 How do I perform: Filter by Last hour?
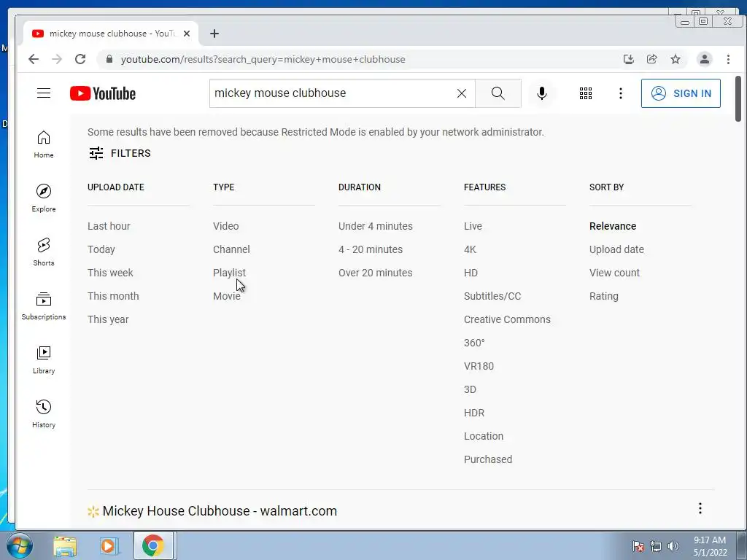109,226
